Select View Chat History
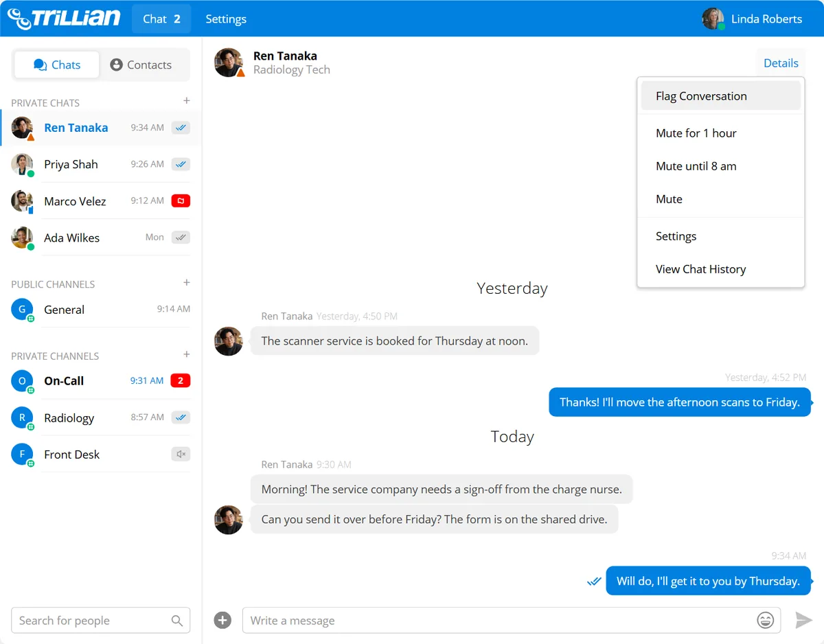 (721, 269)
